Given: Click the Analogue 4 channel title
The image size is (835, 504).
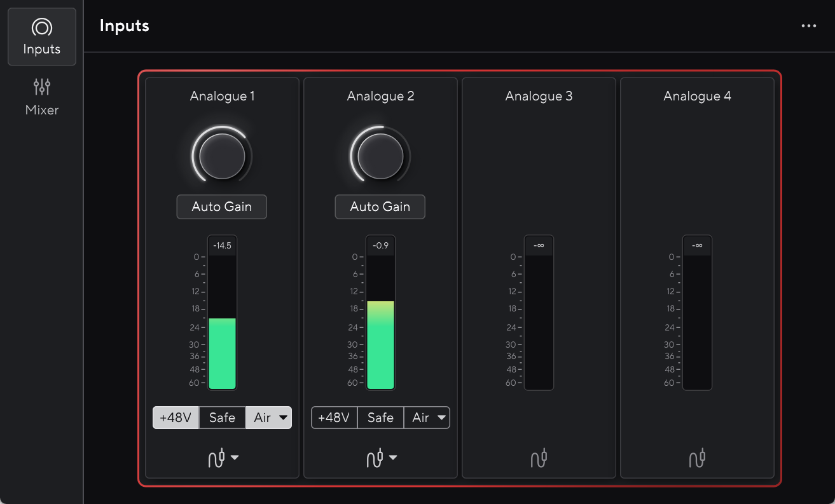Looking at the screenshot, I should pos(697,96).
